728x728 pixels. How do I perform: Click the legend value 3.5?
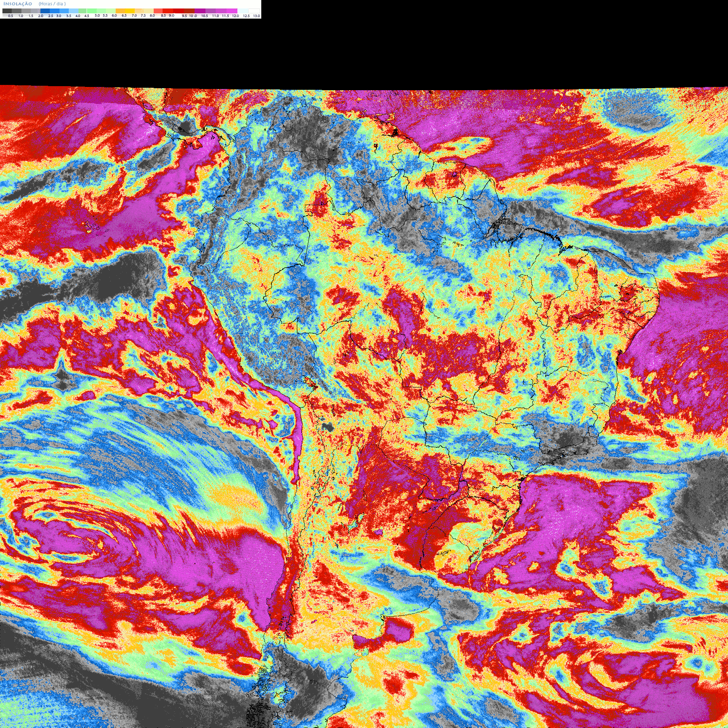pyautogui.click(x=69, y=16)
